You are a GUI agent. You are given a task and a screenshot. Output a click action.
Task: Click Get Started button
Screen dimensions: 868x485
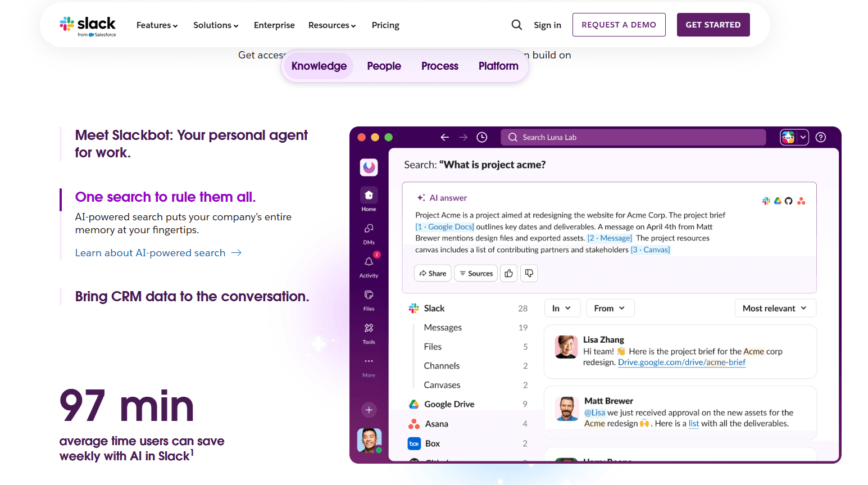pyautogui.click(x=714, y=25)
